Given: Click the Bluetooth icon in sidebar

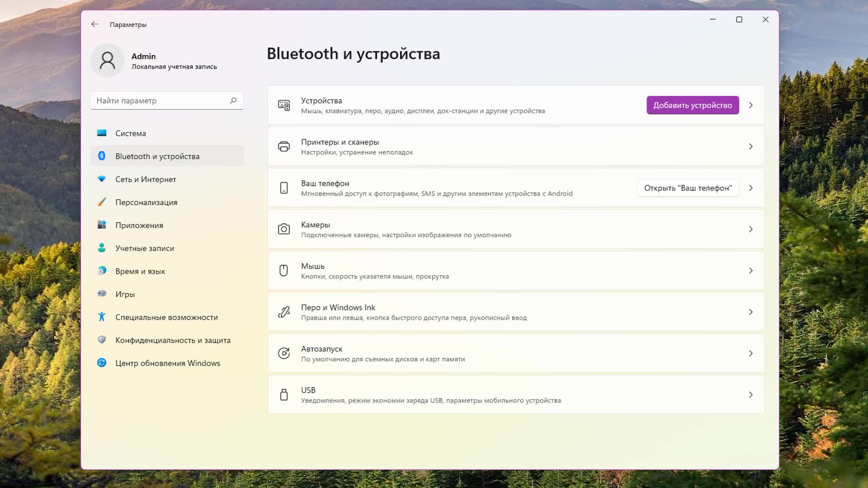Looking at the screenshot, I should click(102, 156).
